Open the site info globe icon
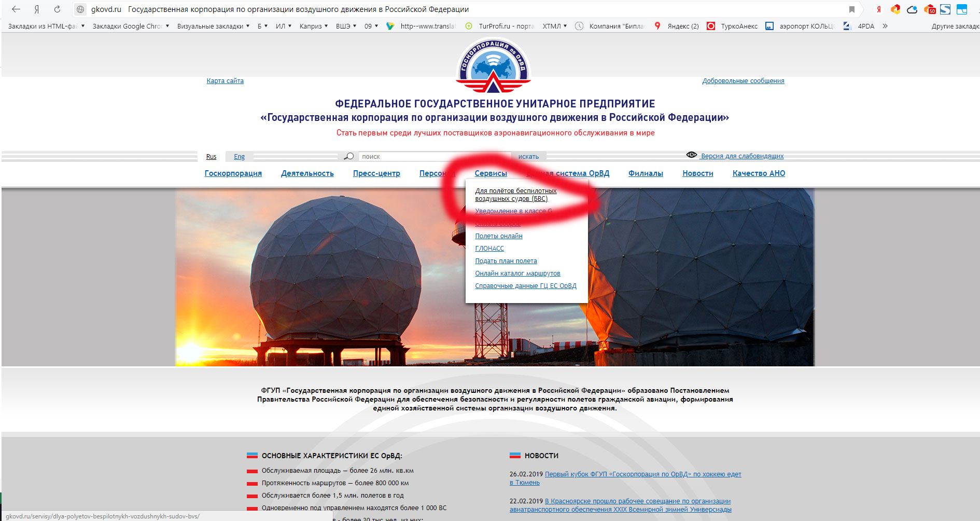 coord(80,9)
